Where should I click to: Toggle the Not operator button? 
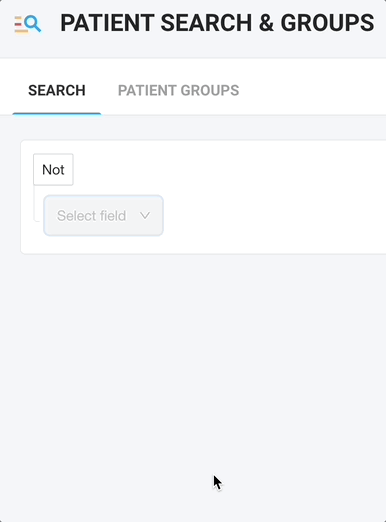point(53,170)
